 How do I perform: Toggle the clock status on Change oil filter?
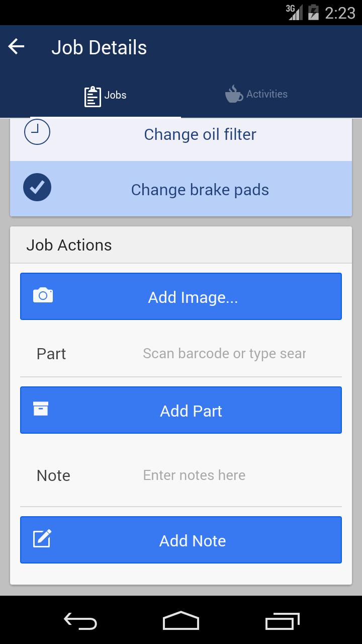click(37, 132)
